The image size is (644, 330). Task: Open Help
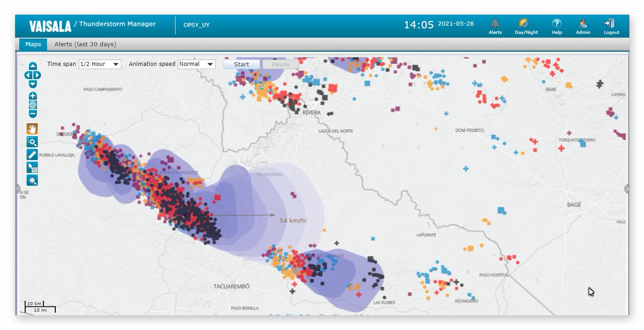click(x=557, y=26)
